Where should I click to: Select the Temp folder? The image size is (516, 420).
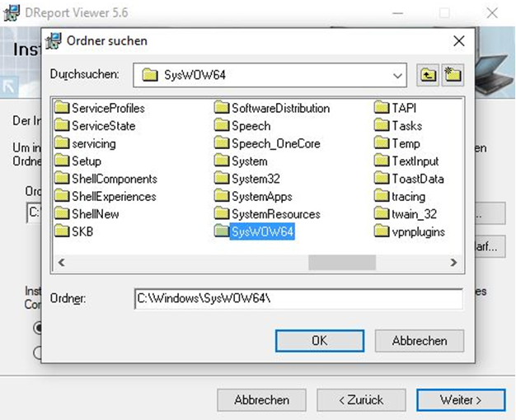(397, 143)
